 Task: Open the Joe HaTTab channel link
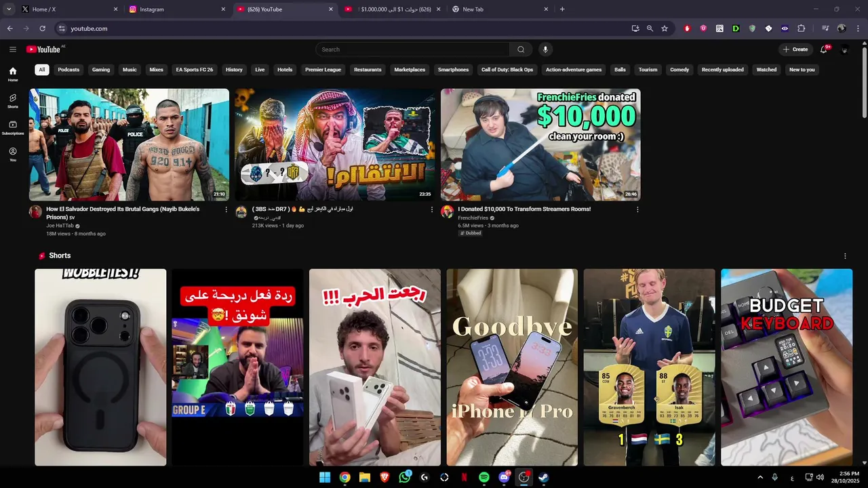point(60,226)
